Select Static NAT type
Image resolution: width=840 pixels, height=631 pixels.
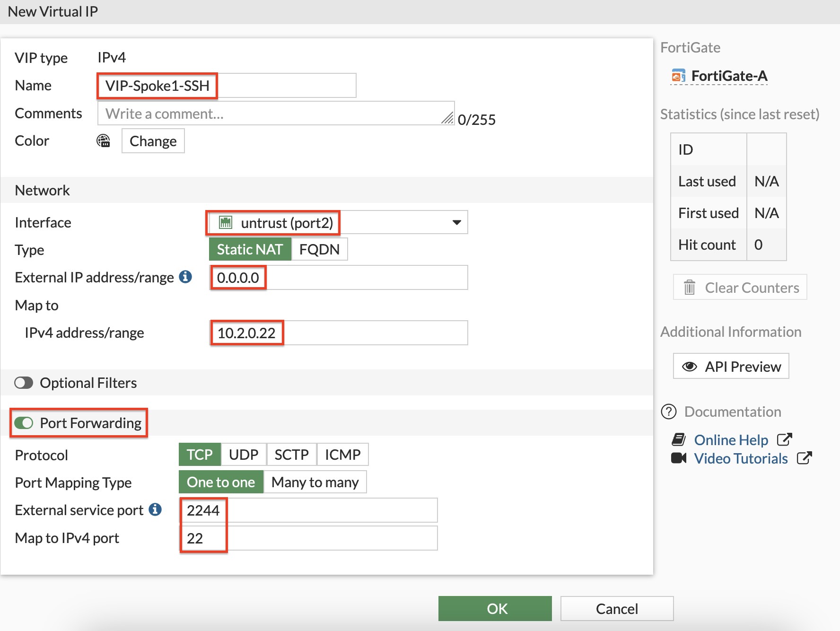(x=250, y=249)
